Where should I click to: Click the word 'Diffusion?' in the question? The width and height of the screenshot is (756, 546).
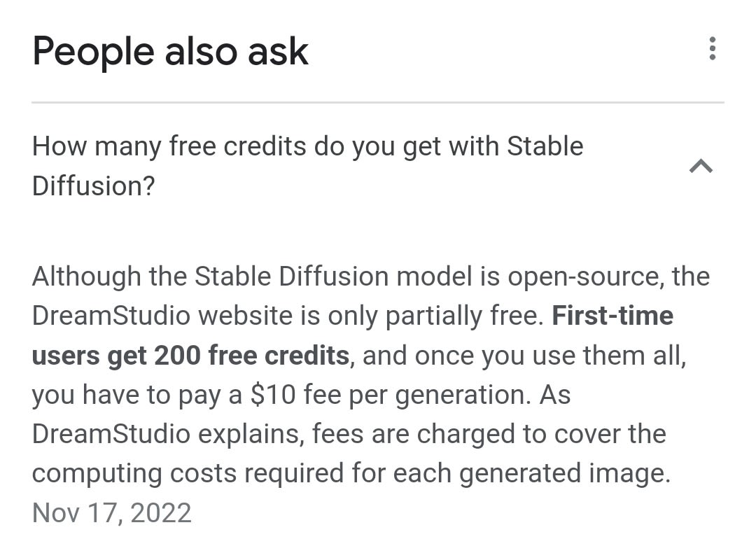coord(92,186)
